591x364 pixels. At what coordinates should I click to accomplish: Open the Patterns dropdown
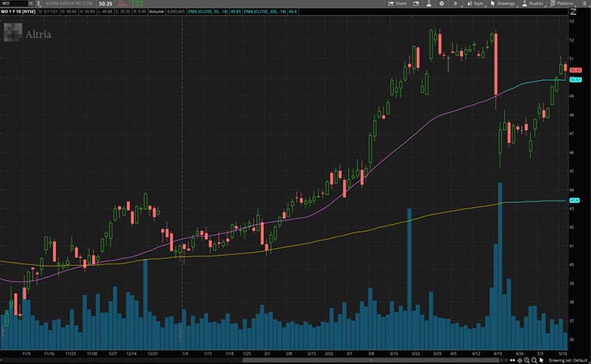click(562, 3)
